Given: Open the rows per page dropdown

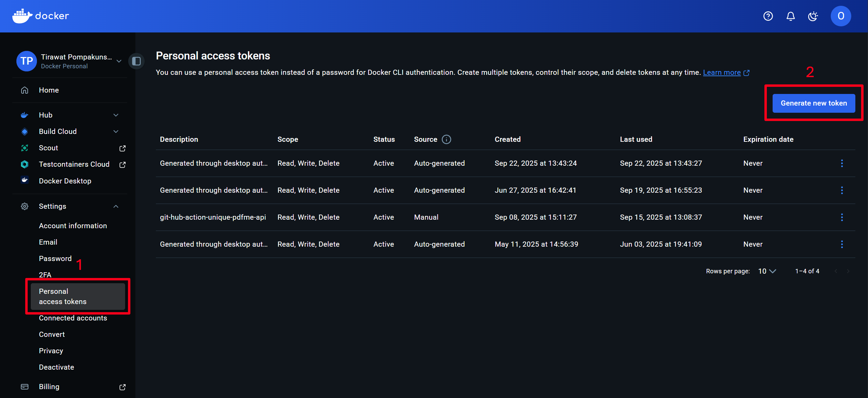Looking at the screenshot, I should (x=767, y=271).
